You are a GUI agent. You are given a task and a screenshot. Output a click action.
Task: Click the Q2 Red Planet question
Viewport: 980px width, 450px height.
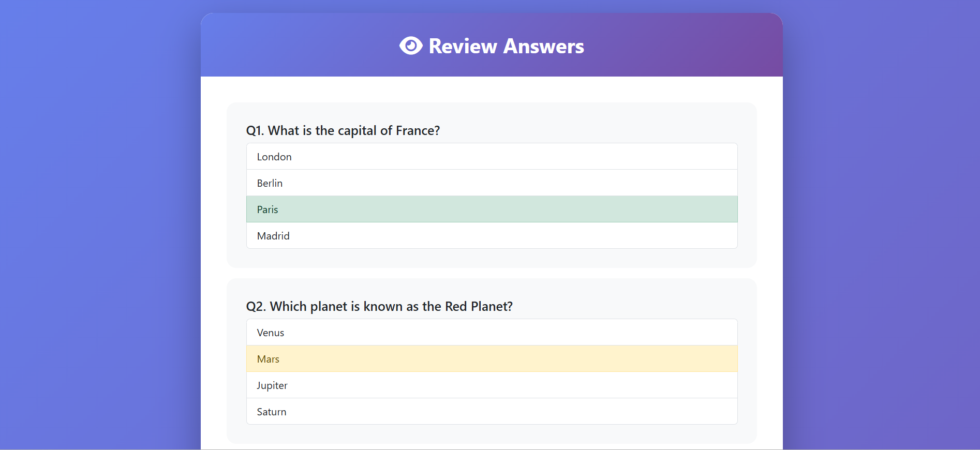pos(379,306)
